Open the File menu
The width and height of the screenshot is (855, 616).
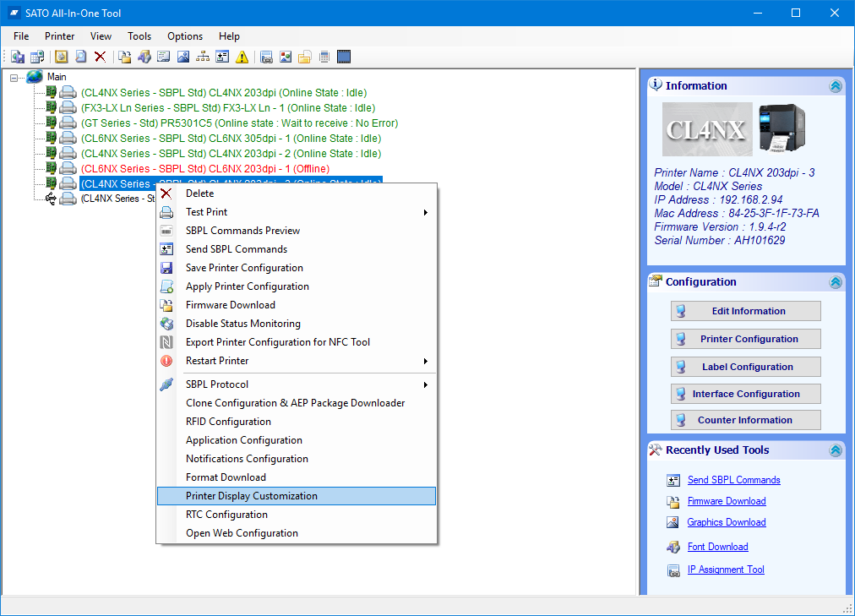21,36
